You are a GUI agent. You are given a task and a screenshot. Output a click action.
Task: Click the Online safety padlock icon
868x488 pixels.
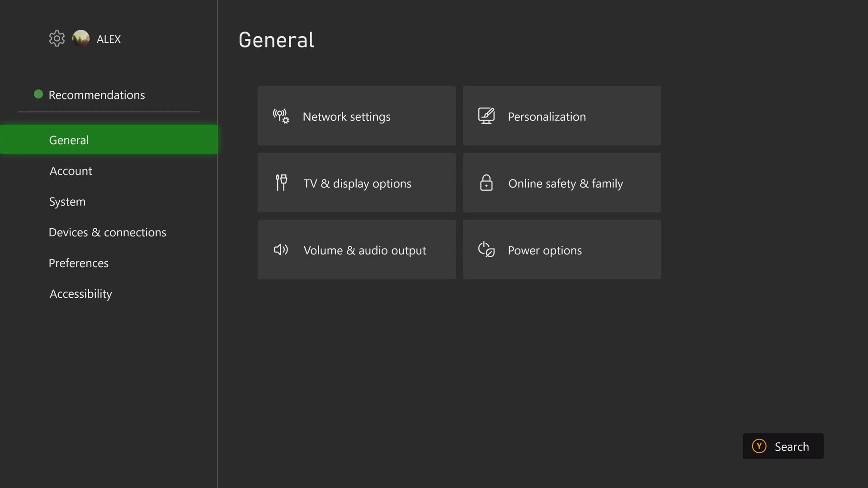click(x=486, y=183)
